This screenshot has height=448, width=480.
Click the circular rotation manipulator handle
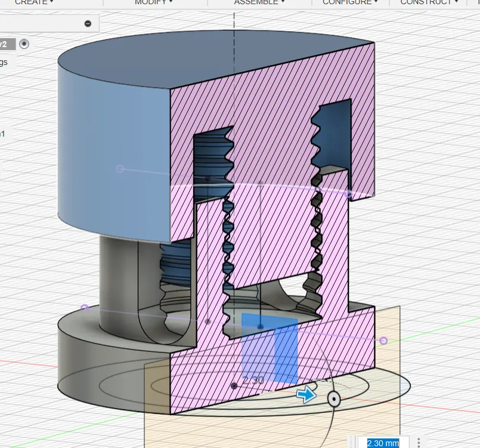coord(334,399)
